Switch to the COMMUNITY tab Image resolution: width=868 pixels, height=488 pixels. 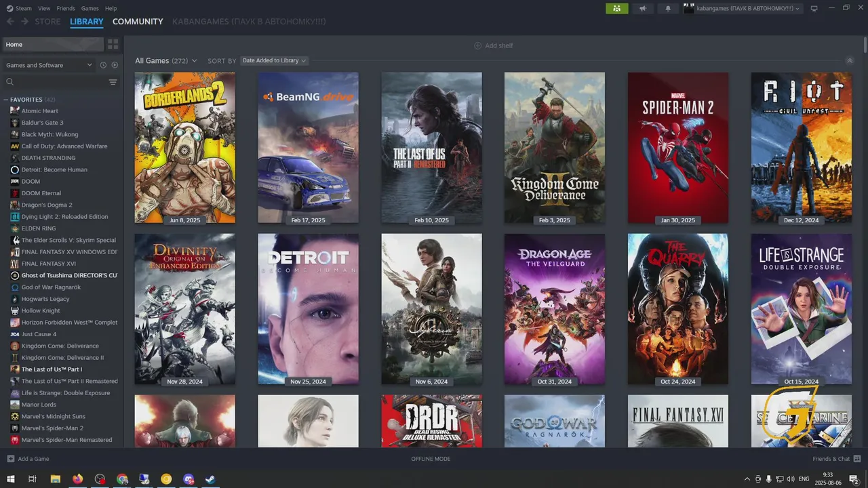tap(138, 22)
